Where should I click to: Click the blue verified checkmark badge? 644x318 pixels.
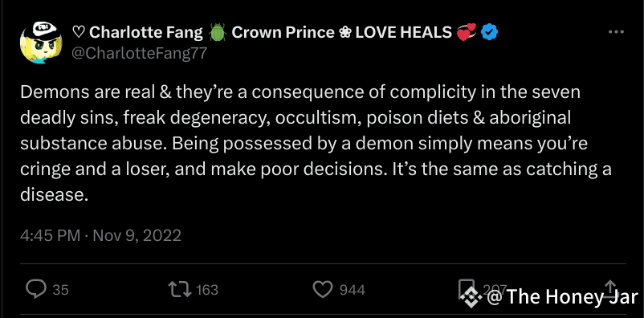coord(489,32)
